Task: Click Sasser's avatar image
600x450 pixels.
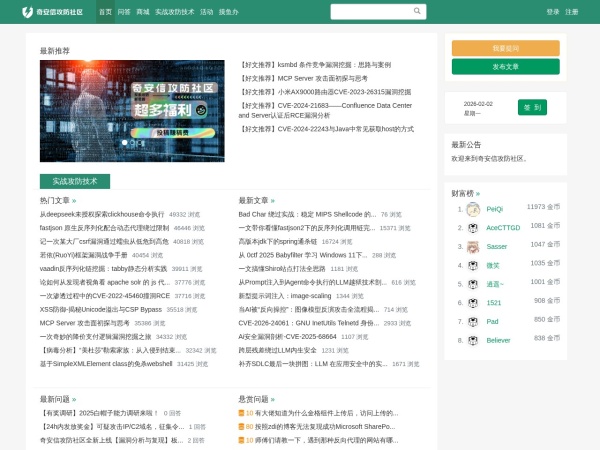Action: pos(474,246)
